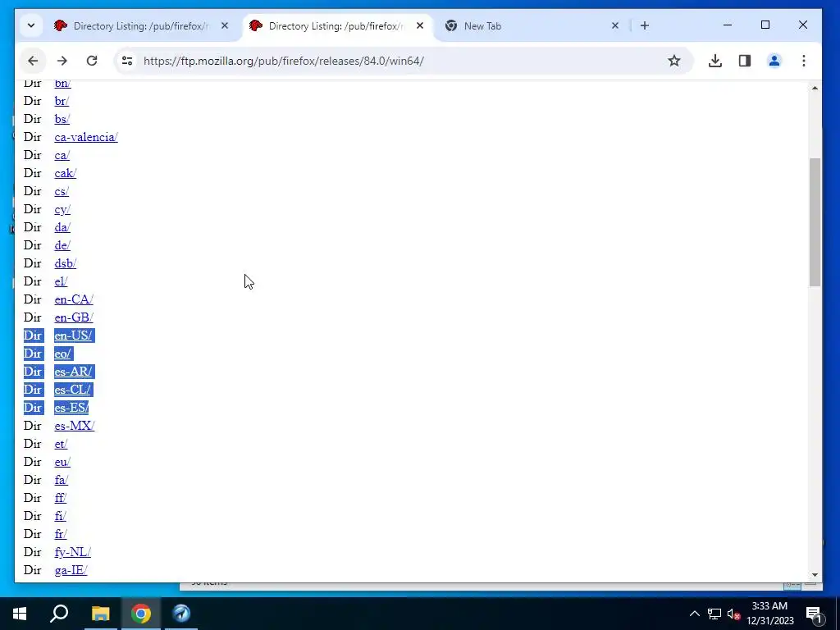Select the active Directory Listing tab
Viewport: 840px width, 630px height.
point(336,25)
